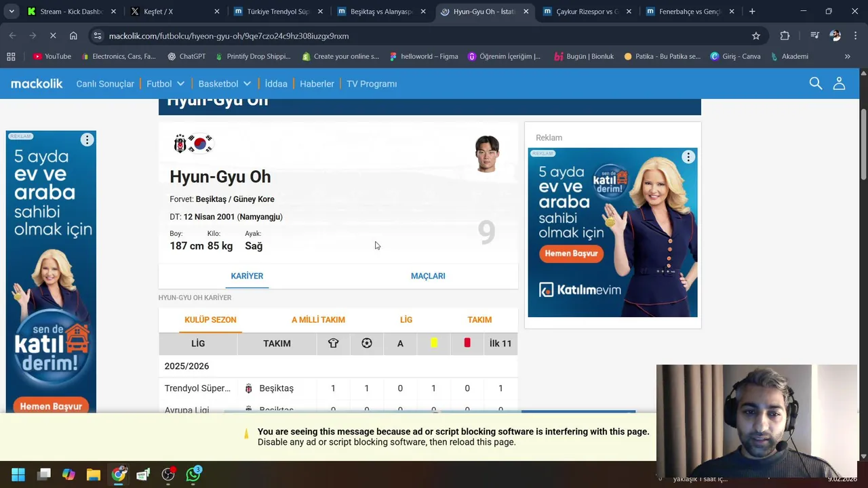Show more bookmarks chevron
This screenshot has width=868, height=488.
click(847, 56)
